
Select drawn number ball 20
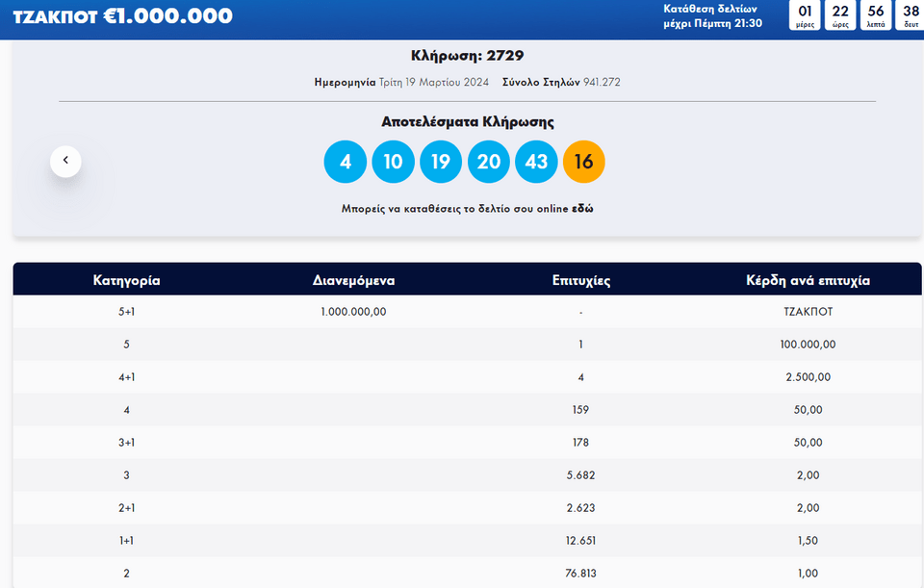[x=489, y=162]
